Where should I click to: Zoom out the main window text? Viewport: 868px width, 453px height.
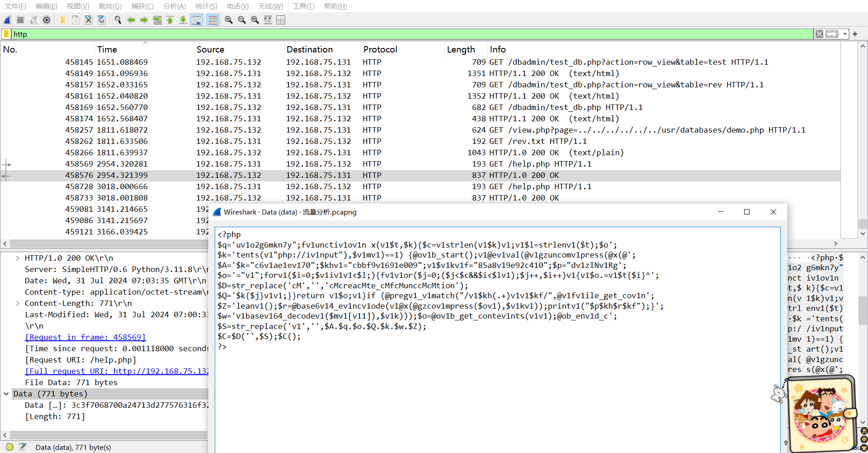(242, 20)
